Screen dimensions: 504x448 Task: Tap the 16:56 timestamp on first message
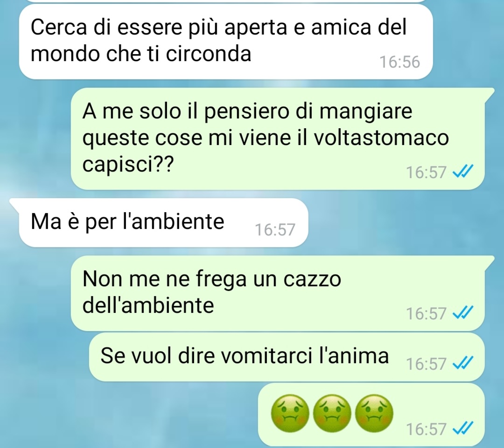(400, 62)
